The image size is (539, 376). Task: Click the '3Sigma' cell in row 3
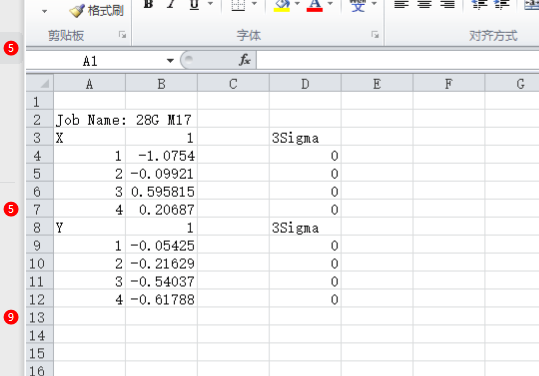305,137
